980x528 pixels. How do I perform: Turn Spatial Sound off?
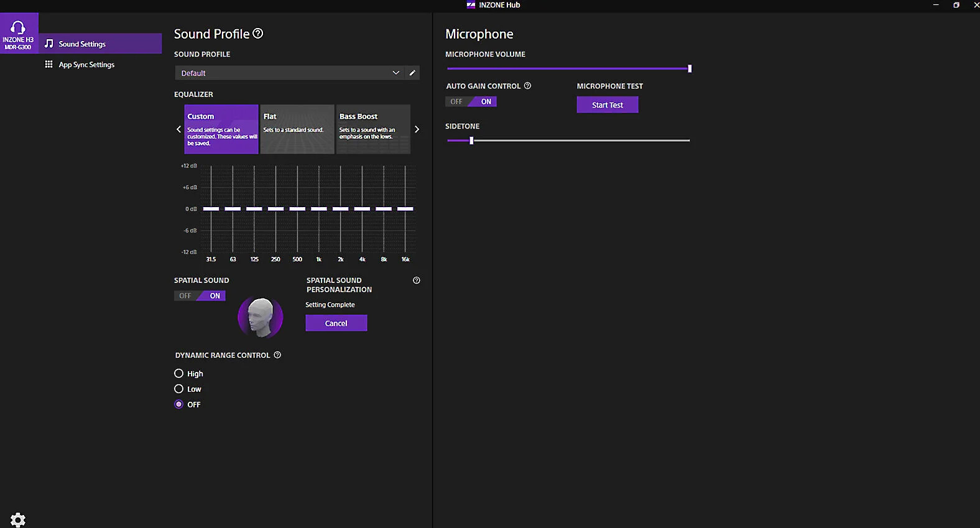pos(185,296)
